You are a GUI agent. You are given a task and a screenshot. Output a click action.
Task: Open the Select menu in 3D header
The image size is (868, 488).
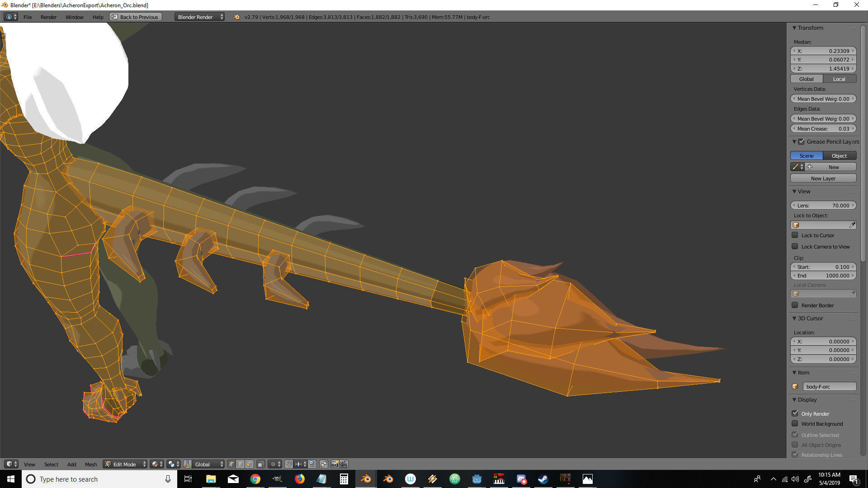tap(51, 464)
